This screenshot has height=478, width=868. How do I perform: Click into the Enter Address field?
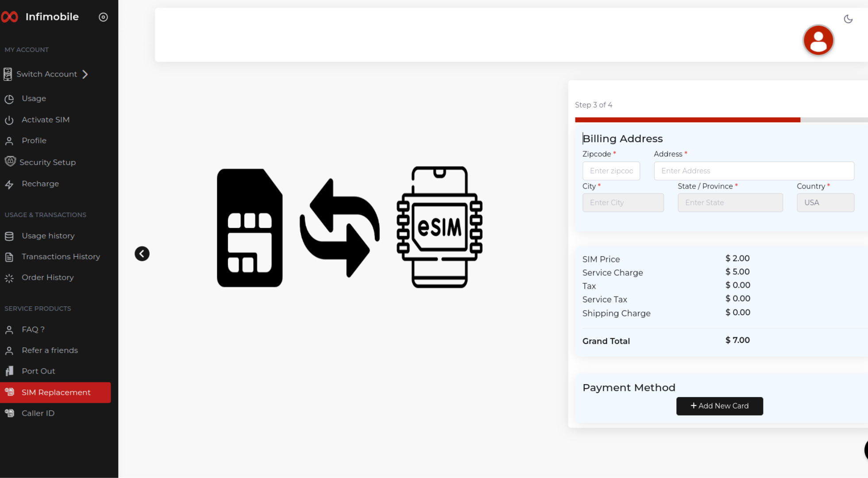click(x=753, y=171)
